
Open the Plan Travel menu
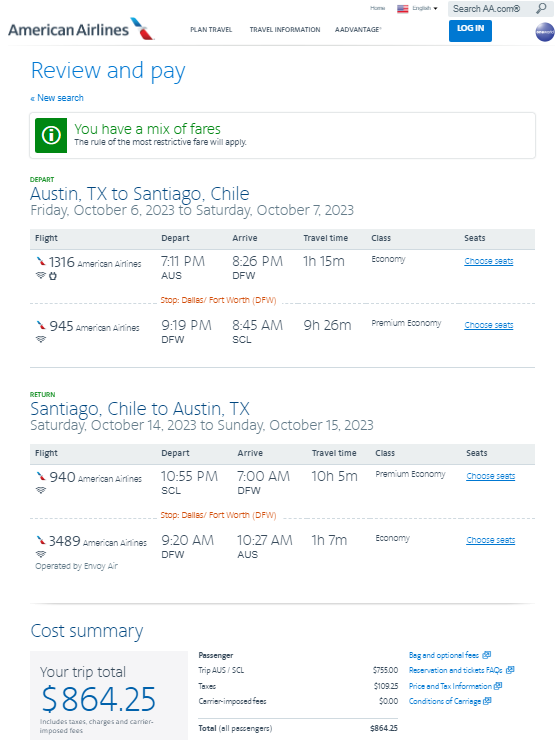[x=211, y=29]
